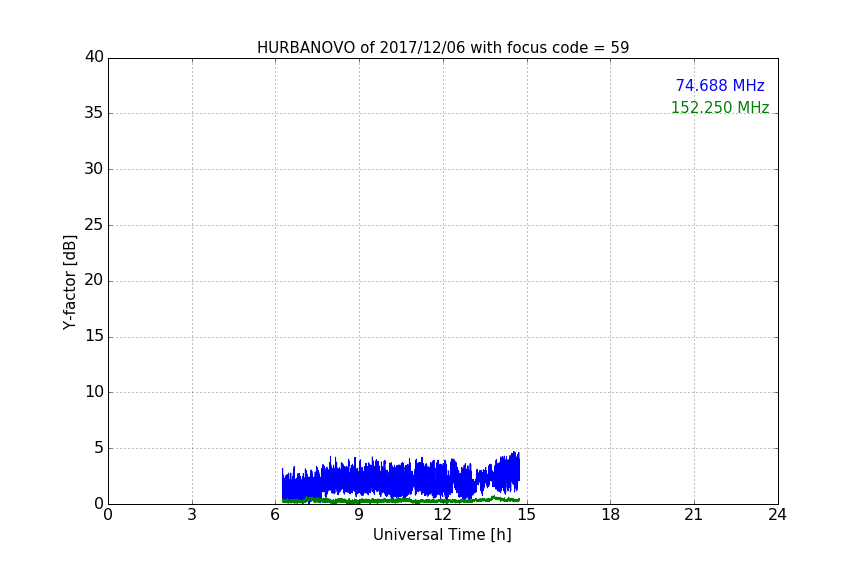
Task: Click y-axis tick value 40
Action: click(x=94, y=57)
